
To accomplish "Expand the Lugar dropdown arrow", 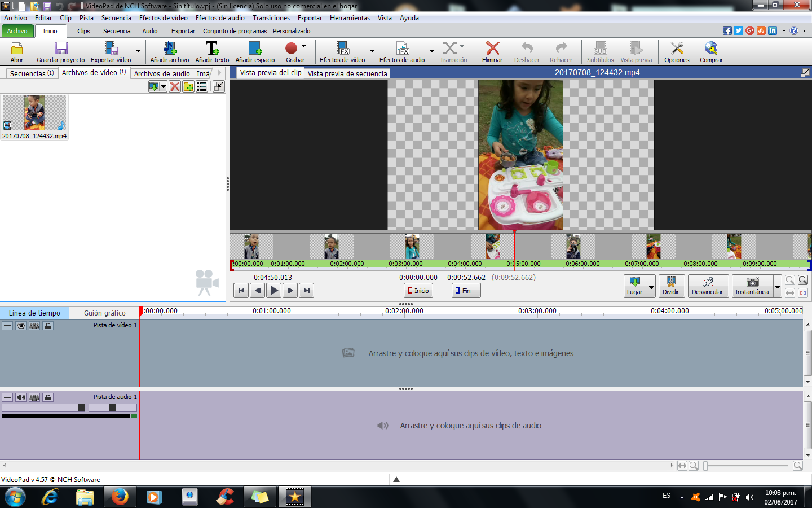I will point(651,286).
